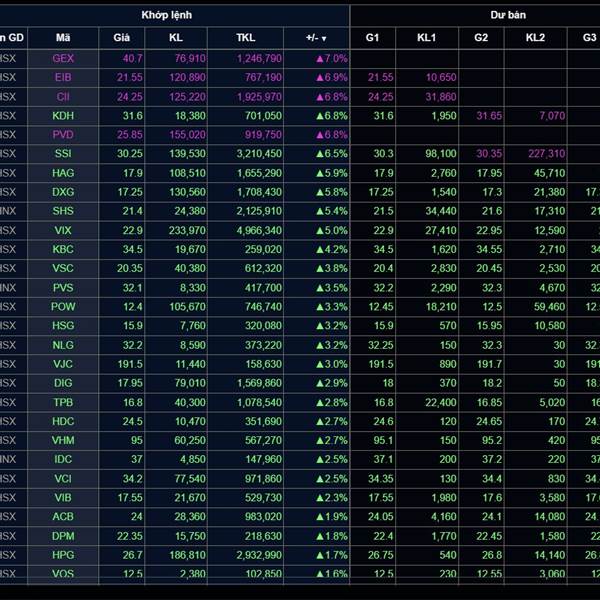Click HPG total volume 2,932,990
Viewport: 600px width, 600px height.
point(259,555)
